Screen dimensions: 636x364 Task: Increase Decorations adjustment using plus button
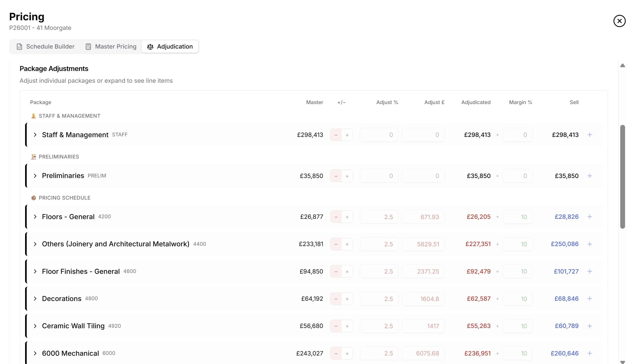pyautogui.click(x=347, y=299)
